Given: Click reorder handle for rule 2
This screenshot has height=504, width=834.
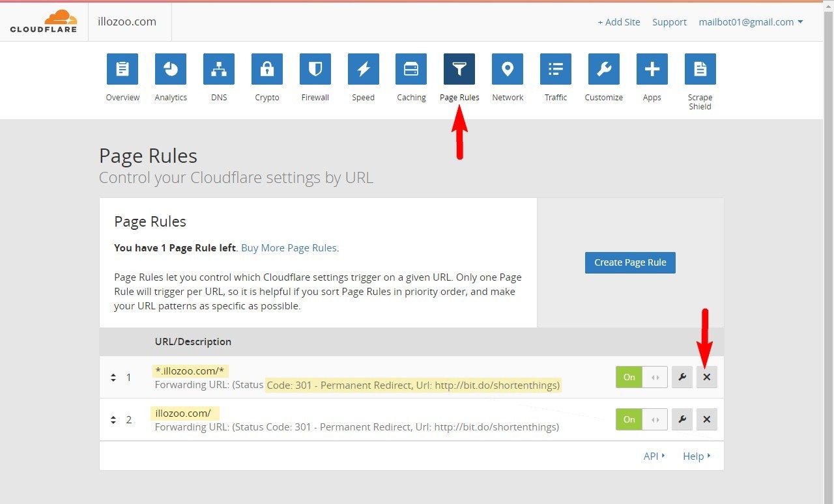Looking at the screenshot, I should [x=113, y=420].
